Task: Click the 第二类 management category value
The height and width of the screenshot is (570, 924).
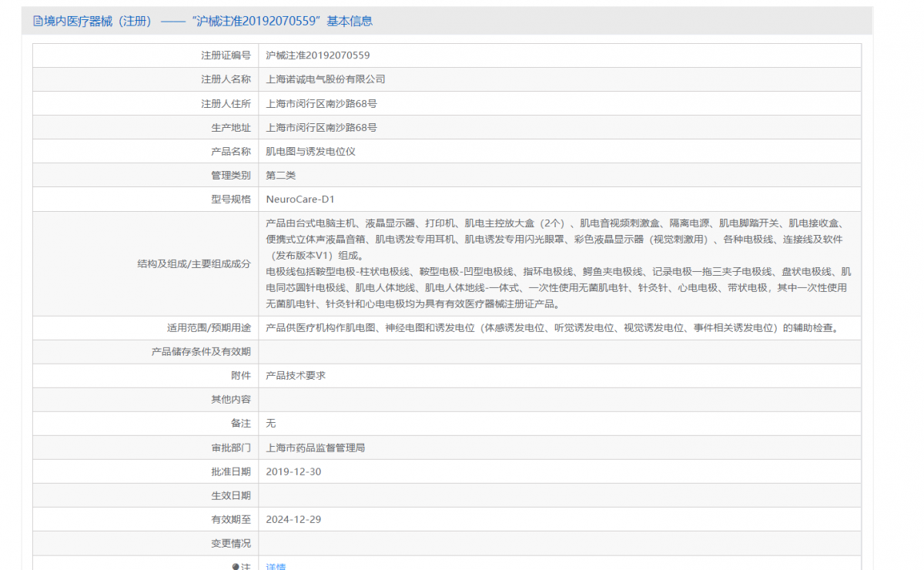Action: [281, 176]
